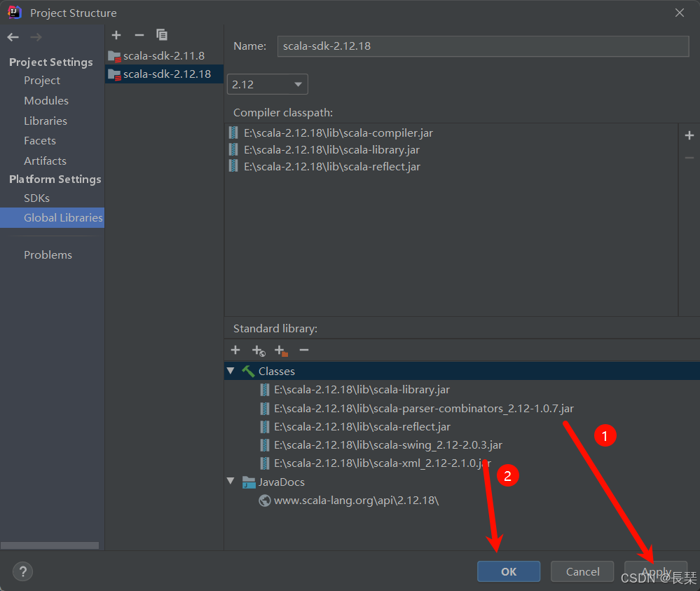Open help with the question mark icon
Screen dimensions: 700x591
tap(22, 571)
